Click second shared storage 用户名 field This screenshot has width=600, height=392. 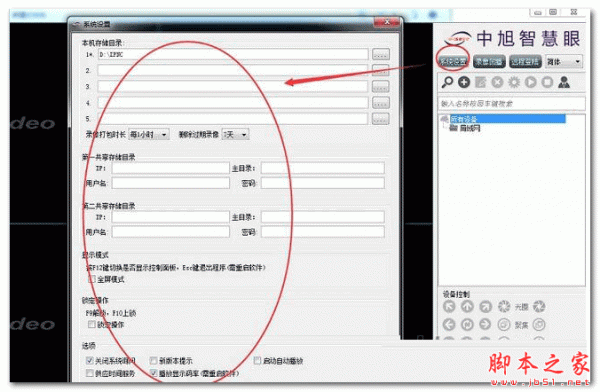coord(171,232)
